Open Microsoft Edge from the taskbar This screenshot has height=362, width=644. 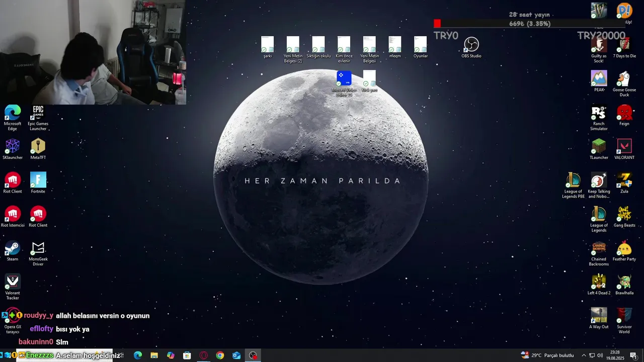[x=138, y=355]
